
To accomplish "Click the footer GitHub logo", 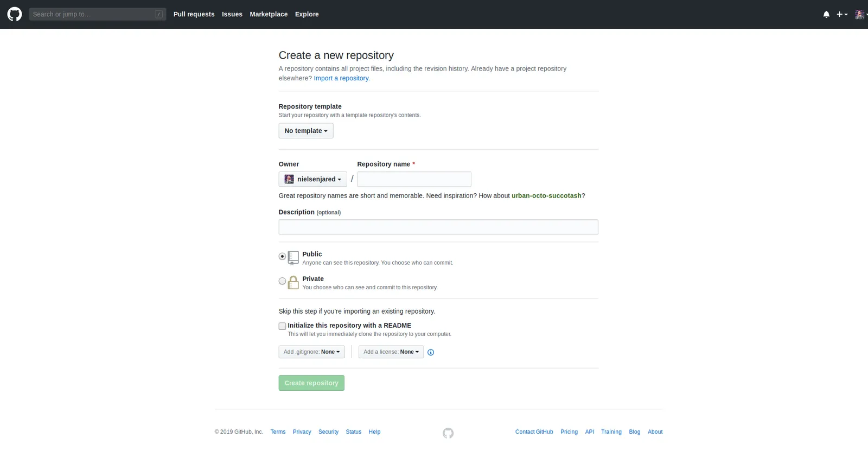I will [448, 433].
